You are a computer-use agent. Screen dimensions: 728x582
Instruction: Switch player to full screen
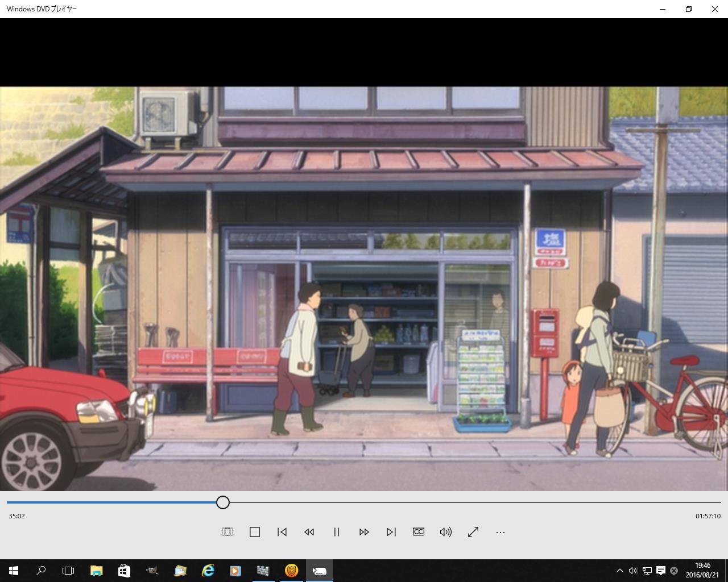pos(473,532)
